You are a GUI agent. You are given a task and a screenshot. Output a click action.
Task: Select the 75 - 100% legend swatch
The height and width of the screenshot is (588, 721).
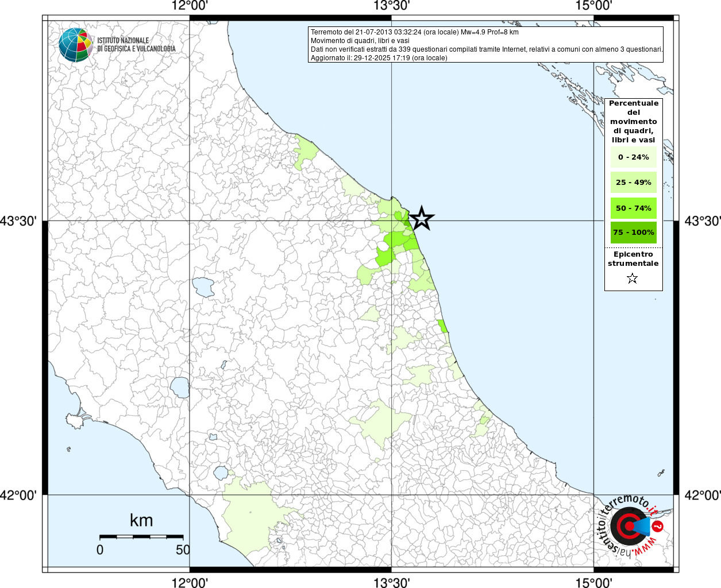pos(633,233)
